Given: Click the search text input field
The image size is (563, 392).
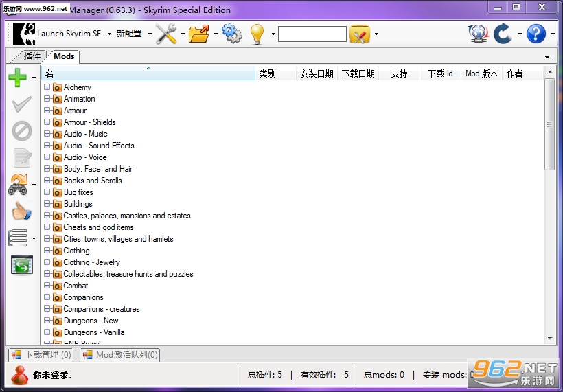Looking at the screenshot, I should coord(312,34).
